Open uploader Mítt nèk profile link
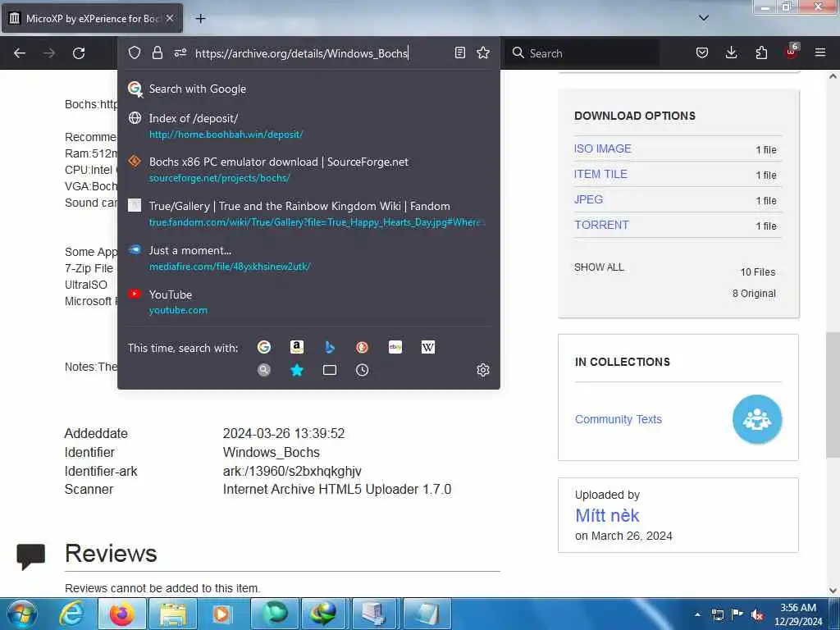840x630 pixels. click(x=607, y=515)
